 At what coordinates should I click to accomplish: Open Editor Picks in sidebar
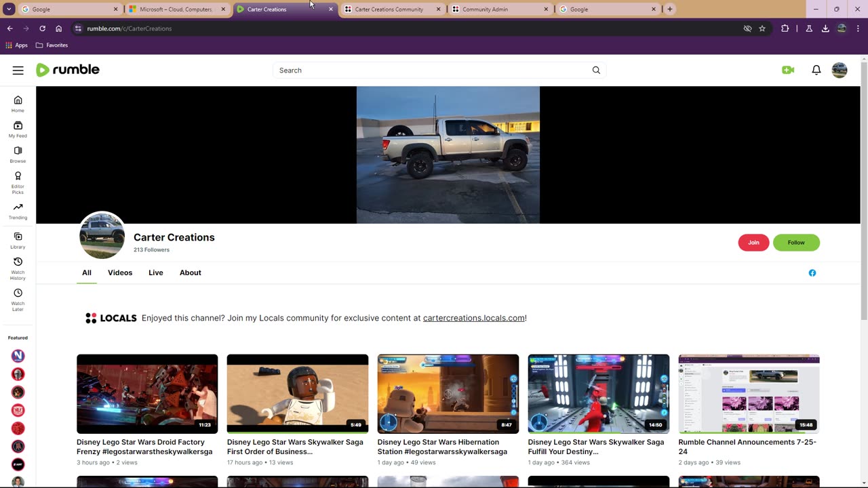tap(18, 183)
